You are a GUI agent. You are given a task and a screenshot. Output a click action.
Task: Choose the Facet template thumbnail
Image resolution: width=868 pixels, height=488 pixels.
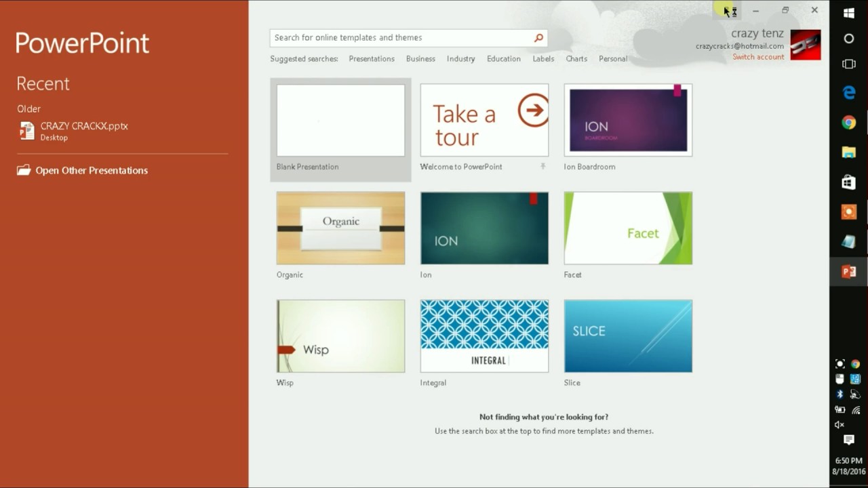click(x=628, y=228)
